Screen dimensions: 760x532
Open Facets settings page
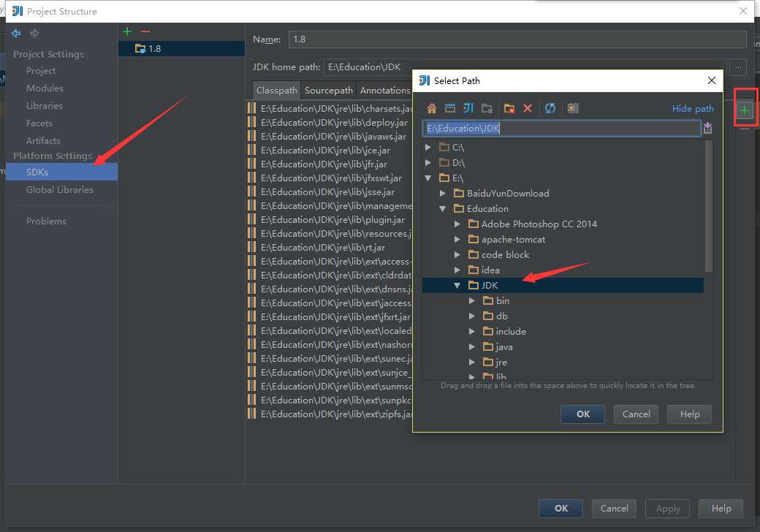point(39,123)
